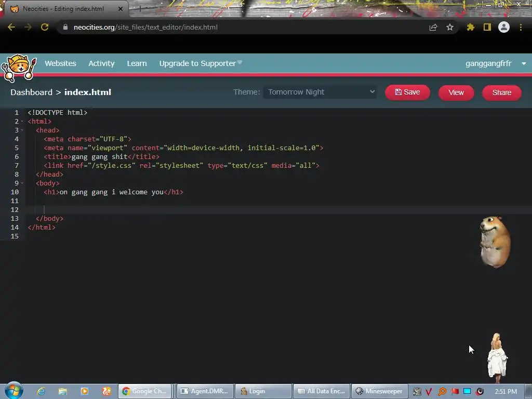This screenshot has height=399, width=532.
Task: Open the Chrome profile avatar
Action: 504,27
